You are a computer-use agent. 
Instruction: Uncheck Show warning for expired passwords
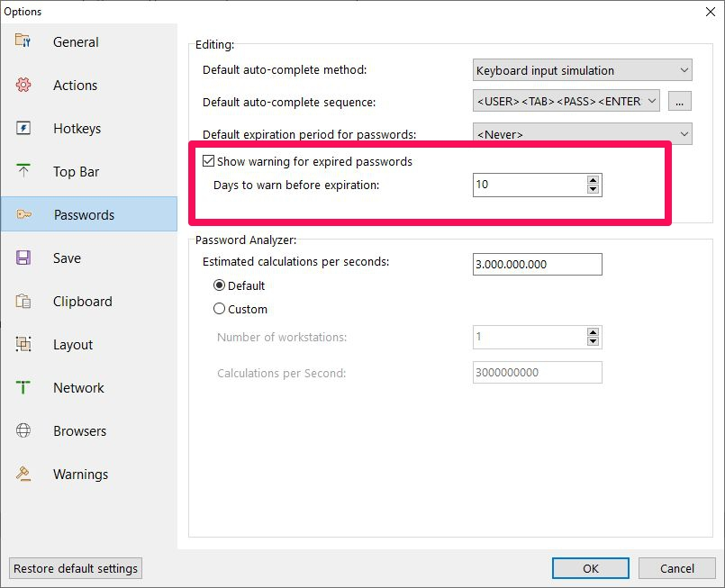(209, 161)
